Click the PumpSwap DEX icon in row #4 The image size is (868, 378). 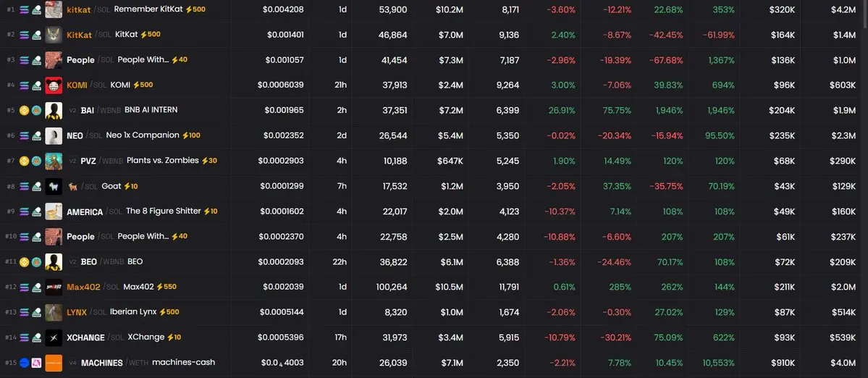(35, 85)
